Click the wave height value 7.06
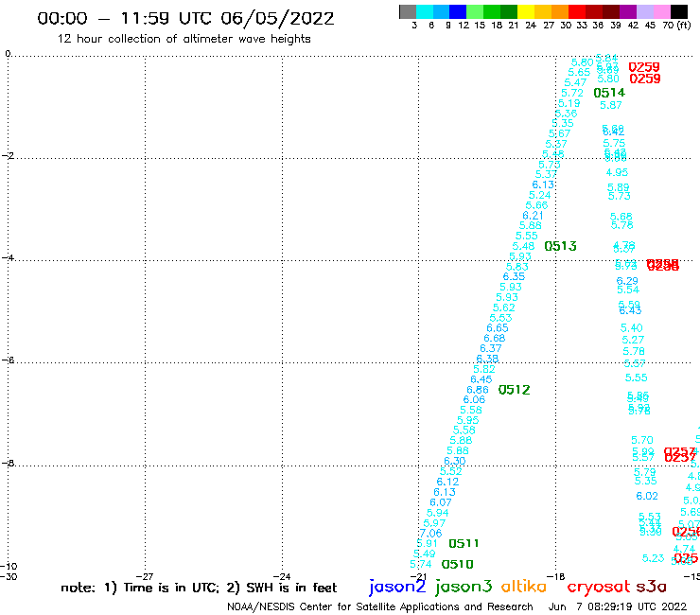The width and height of the screenshot is (700, 615). (x=430, y=533)
